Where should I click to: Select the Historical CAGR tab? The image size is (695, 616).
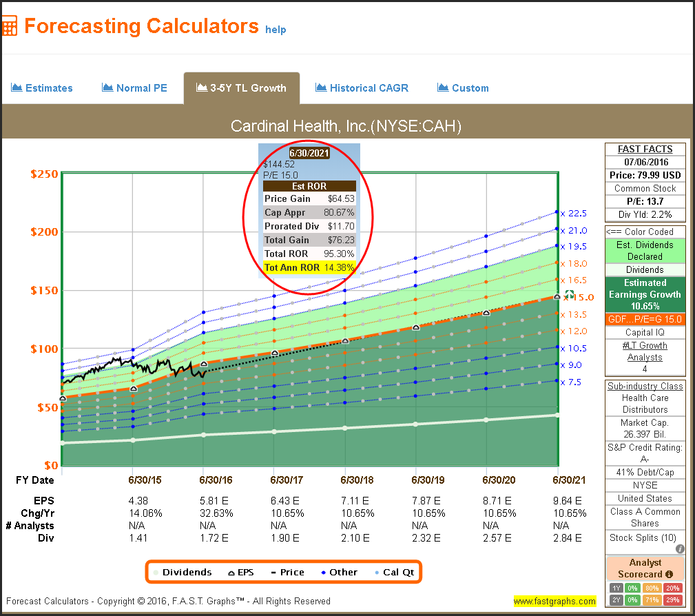point(362,88)
